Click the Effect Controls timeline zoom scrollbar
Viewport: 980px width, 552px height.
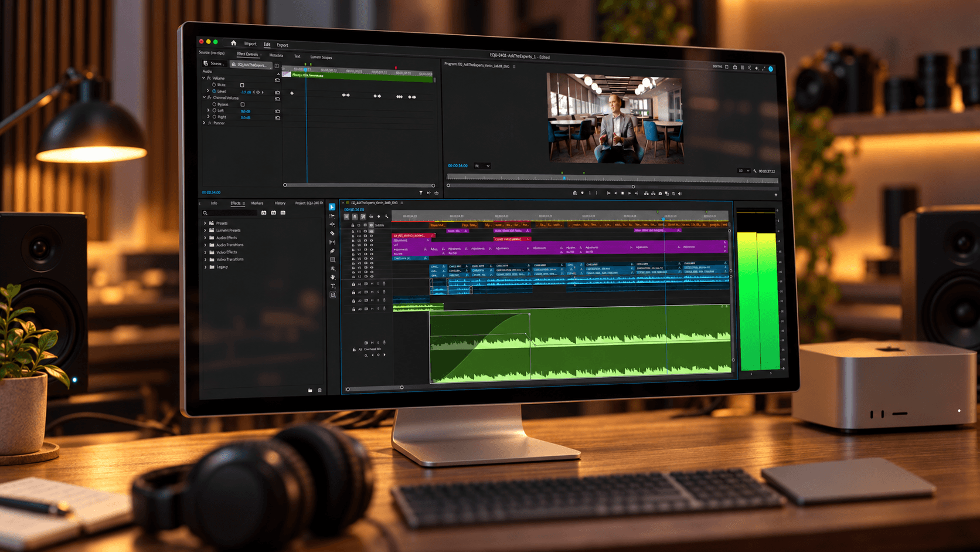tap(359, 185)
